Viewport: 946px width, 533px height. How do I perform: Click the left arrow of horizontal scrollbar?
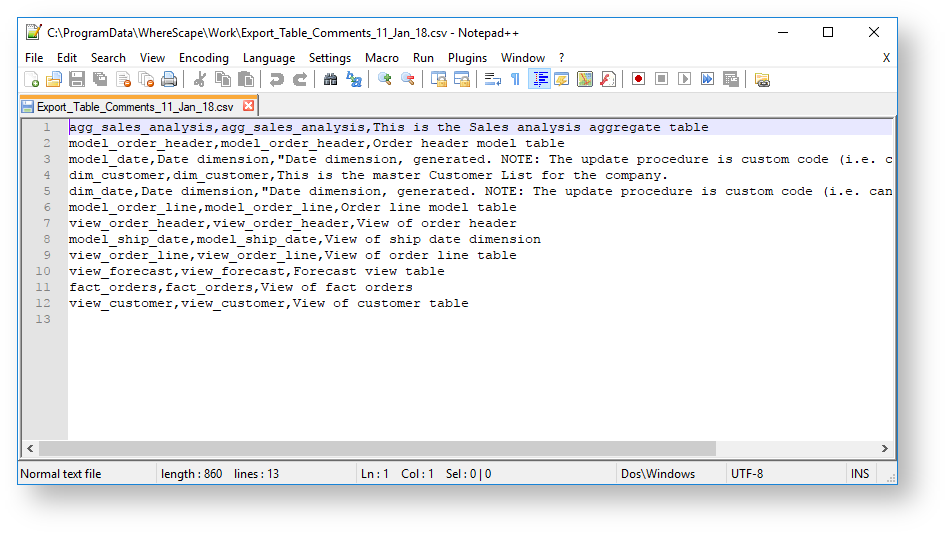30,448
